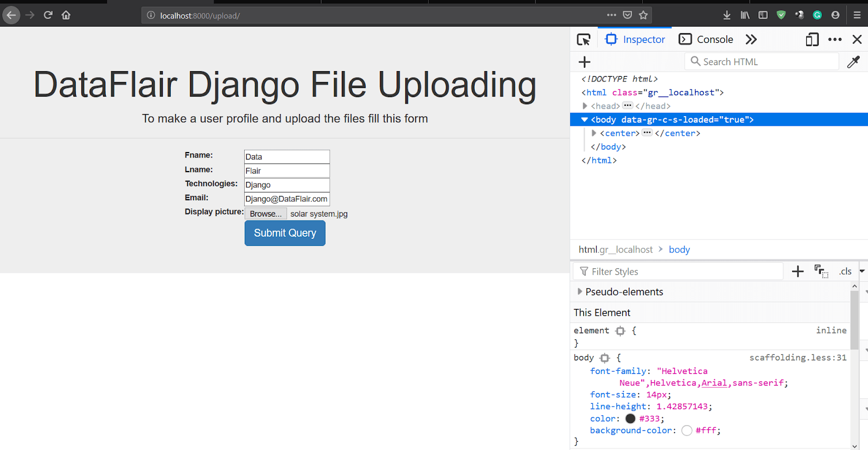This screenshot has height=450, width=868.
Task: Open page actions three-dot menu in address bar
Action: click(611, 15)
